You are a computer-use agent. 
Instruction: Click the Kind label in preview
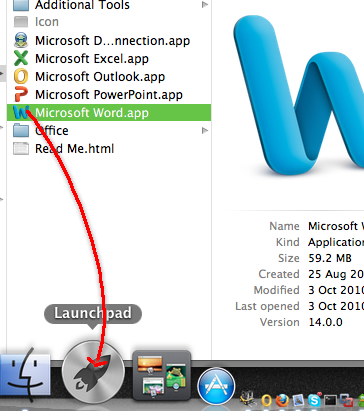pyautogui.click(x=288, y=242)
